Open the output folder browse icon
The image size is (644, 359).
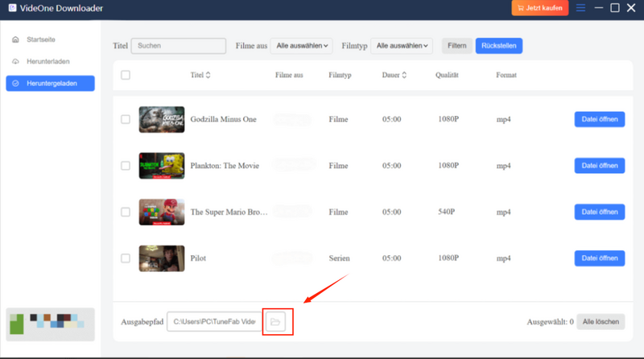point(275,322)
